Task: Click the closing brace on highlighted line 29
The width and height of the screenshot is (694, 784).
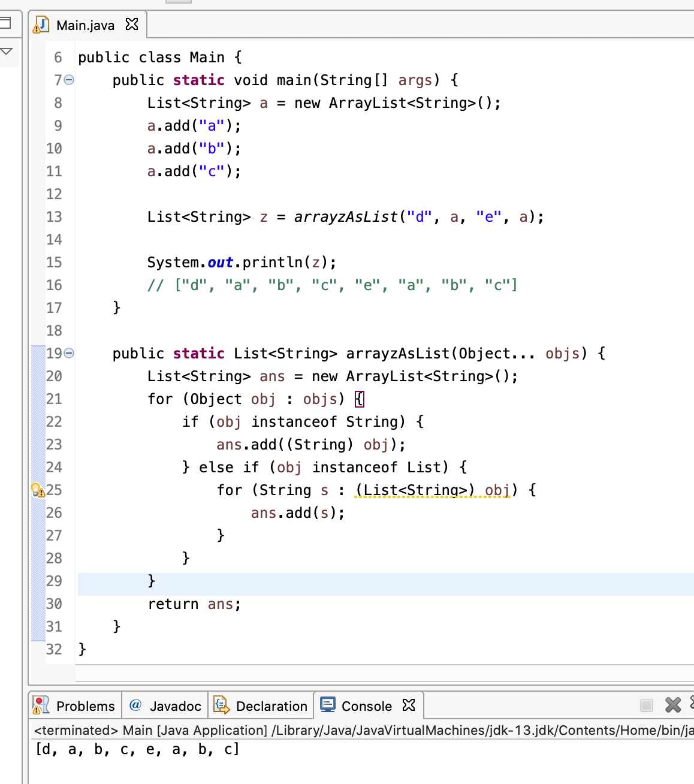Action: coord(152,580)
